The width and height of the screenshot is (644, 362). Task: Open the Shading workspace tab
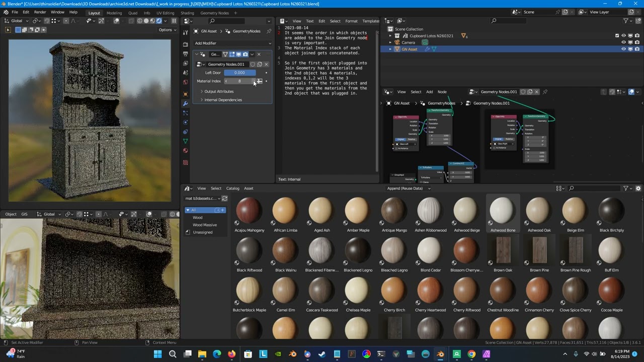pyautogui.click(x=187, y=13)
